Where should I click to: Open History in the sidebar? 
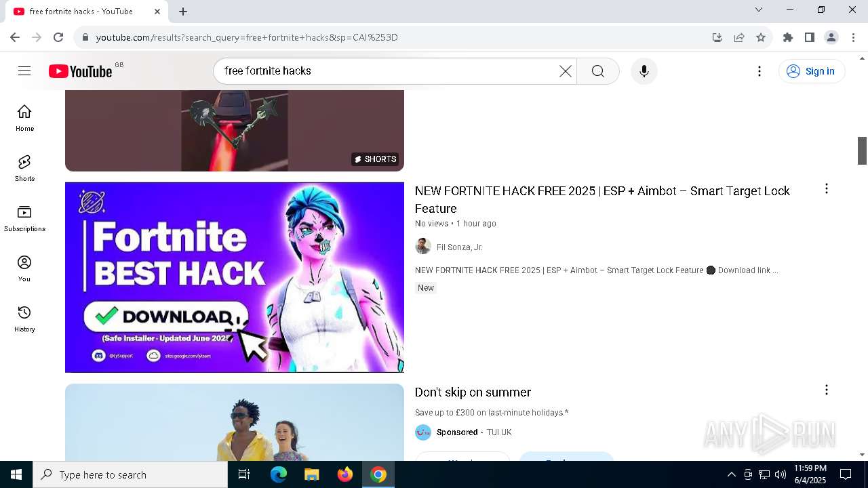[x=24, y=319]
